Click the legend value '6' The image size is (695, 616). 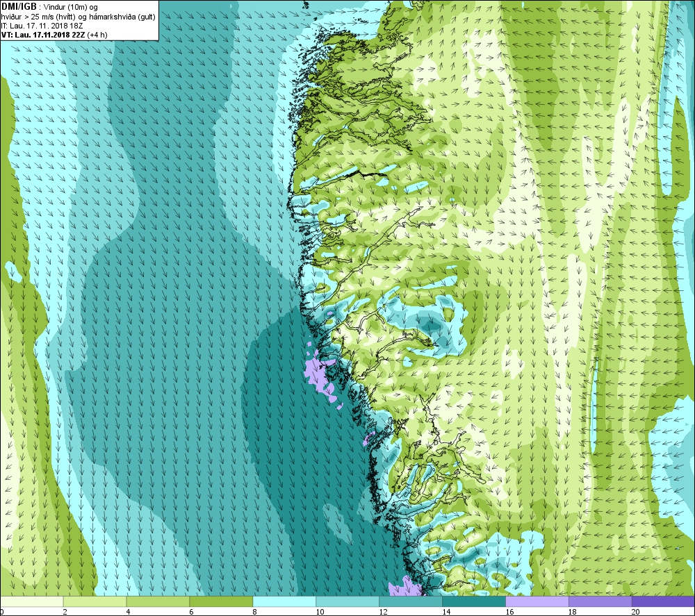click(192, 612)
